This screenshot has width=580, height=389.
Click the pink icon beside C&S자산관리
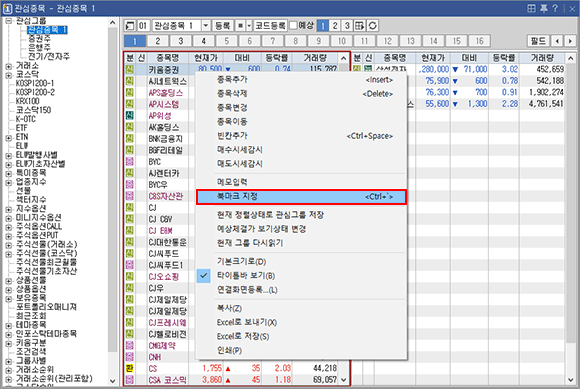(x=129, y=196)
